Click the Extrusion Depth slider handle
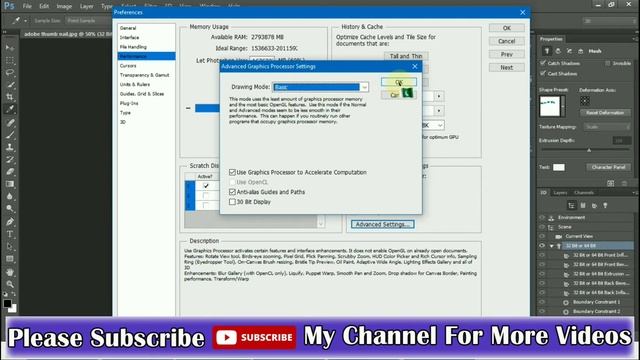The width and height of the screenshot is (640, 360). [589, 151]
